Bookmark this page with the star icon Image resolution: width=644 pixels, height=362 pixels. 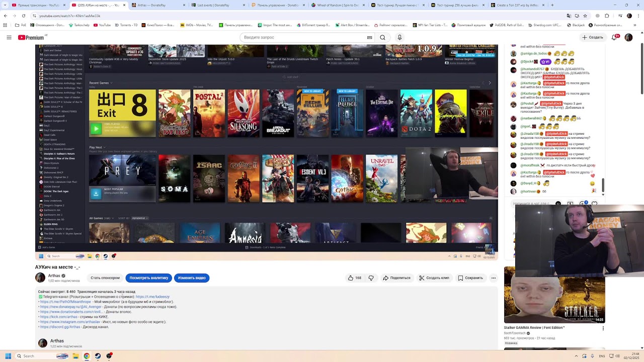(585, 16)
